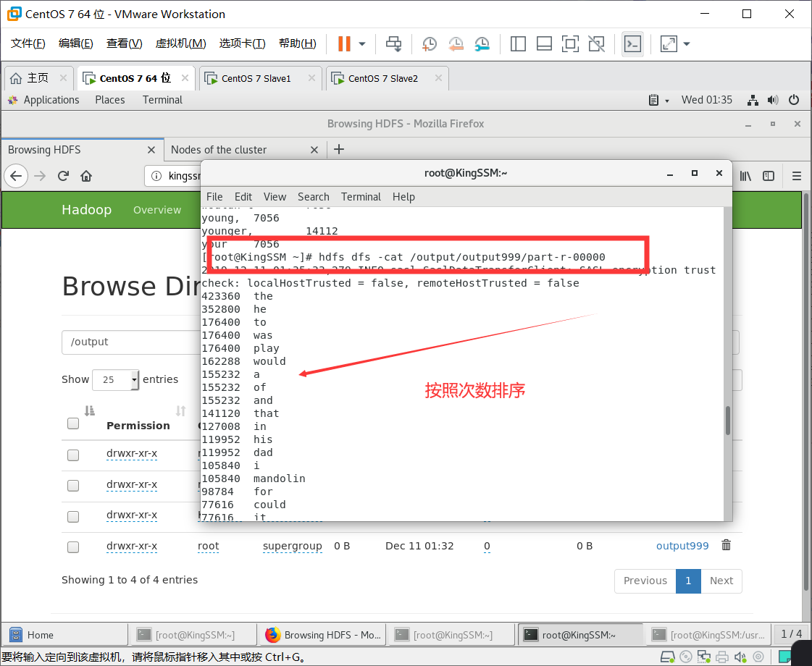Toggle the select-all checkbox in table header
812x666 pixels.
click(x=73, y=423)
